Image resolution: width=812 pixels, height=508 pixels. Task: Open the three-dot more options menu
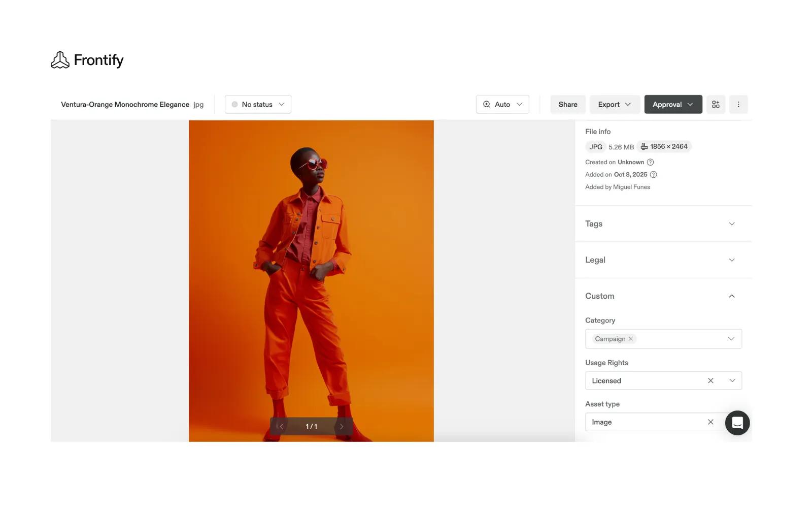pyautogui.click(x=738, y=104)
